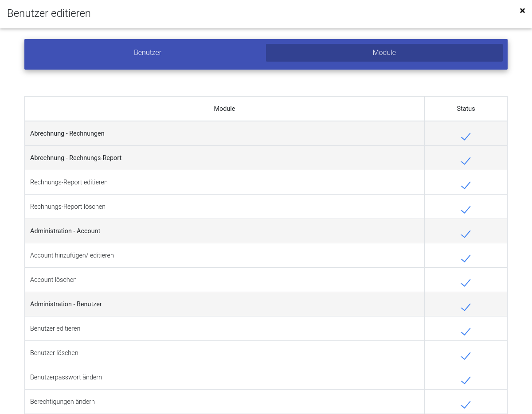
Task: Switch to the Benutzer tab
Action: click(148, 53)
